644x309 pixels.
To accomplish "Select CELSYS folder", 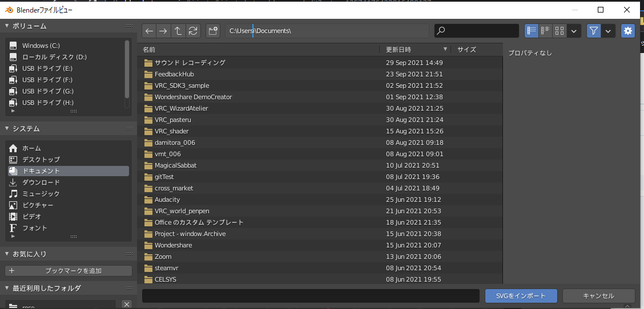I will [320, 279].
